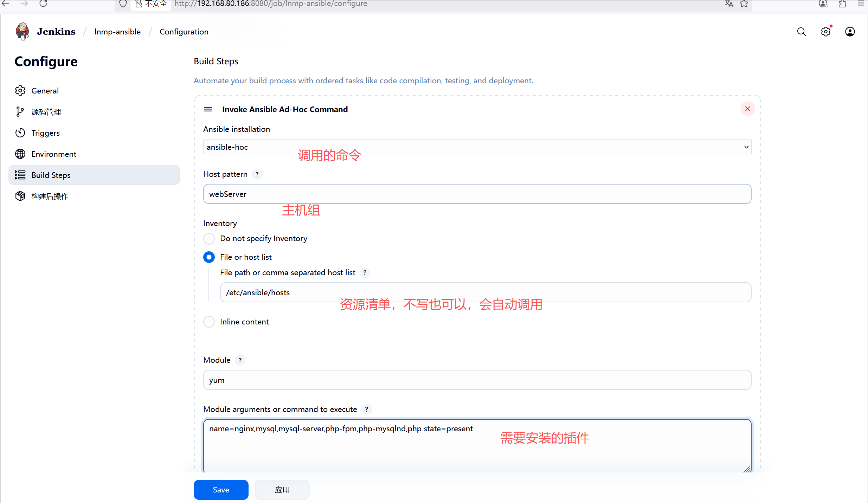Open help for Module arguments field
Screen dimensions: 868x503
pos(367,410)
